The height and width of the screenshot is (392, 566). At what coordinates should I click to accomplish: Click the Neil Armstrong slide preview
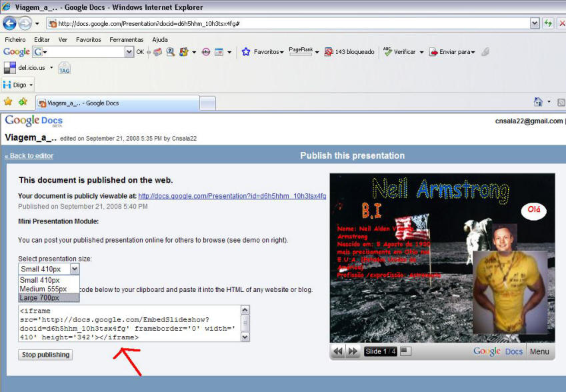(442, 258)
